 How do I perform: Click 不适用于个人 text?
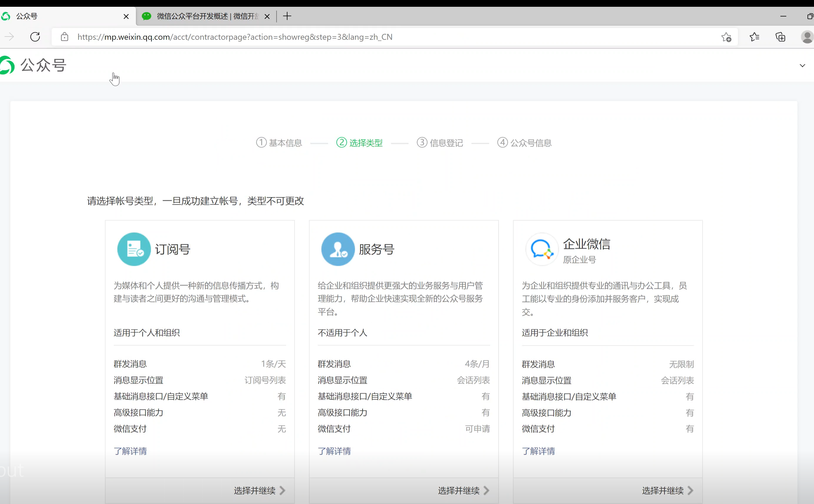(342, 333)
